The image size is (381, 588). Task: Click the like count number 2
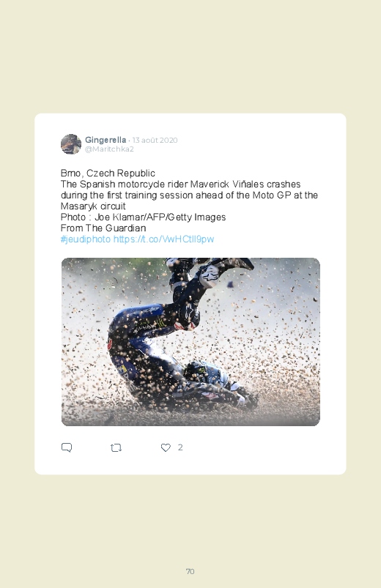(180, 447)
